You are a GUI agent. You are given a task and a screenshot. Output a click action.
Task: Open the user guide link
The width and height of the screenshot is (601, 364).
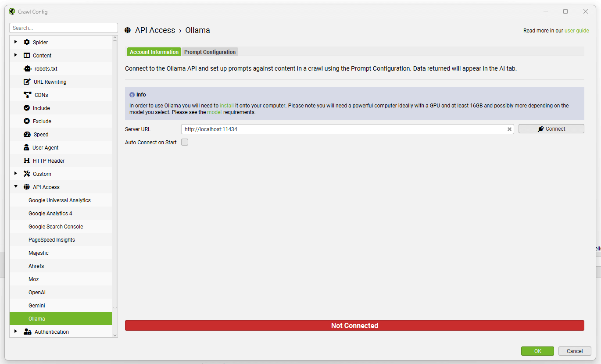576,31
